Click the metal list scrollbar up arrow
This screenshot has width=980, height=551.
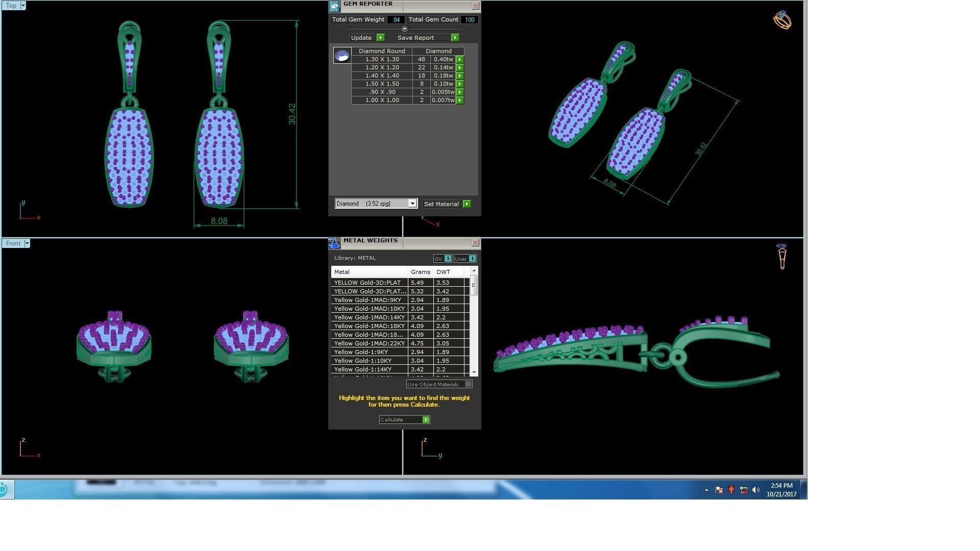(474, 270)
